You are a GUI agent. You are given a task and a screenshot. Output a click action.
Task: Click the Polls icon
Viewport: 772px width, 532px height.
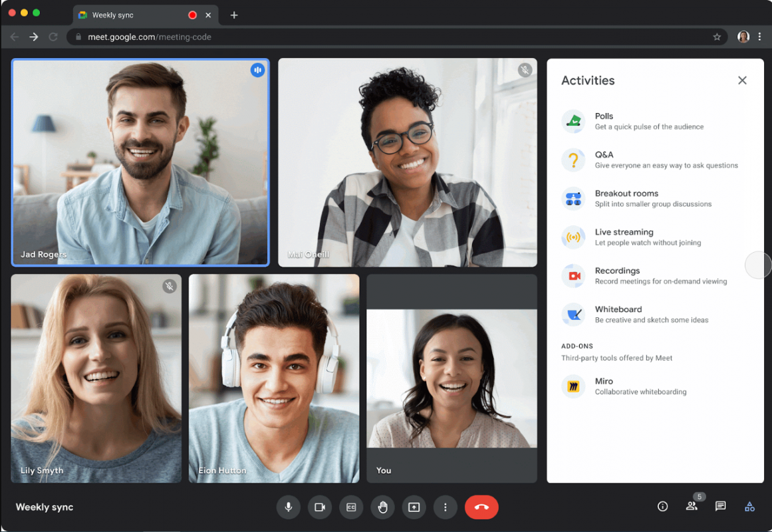pyautogui.click(x=574, y=121)
